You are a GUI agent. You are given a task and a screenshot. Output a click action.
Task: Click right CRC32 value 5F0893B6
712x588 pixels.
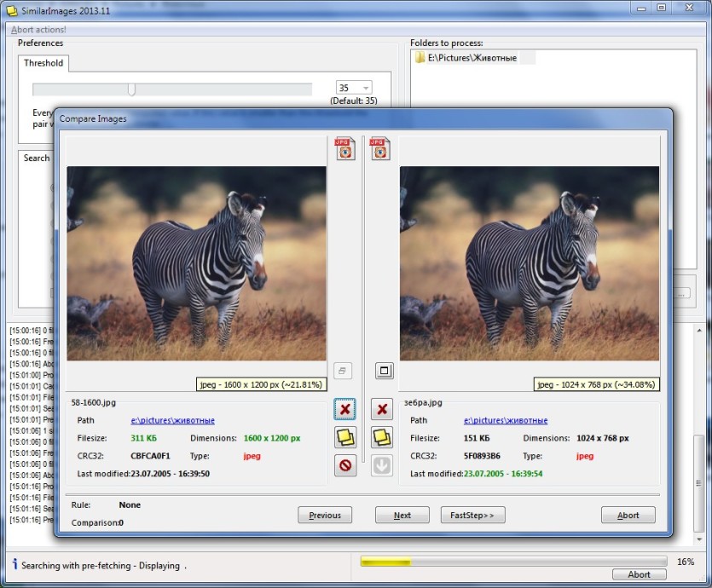482,456
